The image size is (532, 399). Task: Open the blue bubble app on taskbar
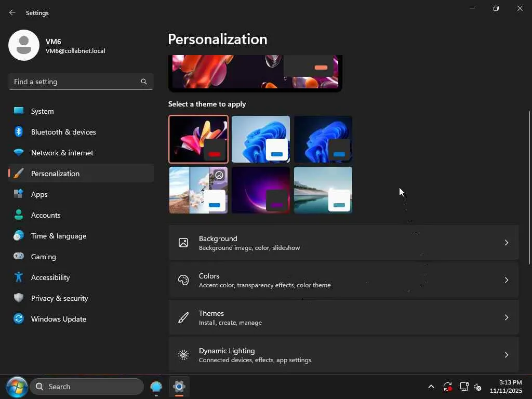pyautogui.click(x=156, y=387)
